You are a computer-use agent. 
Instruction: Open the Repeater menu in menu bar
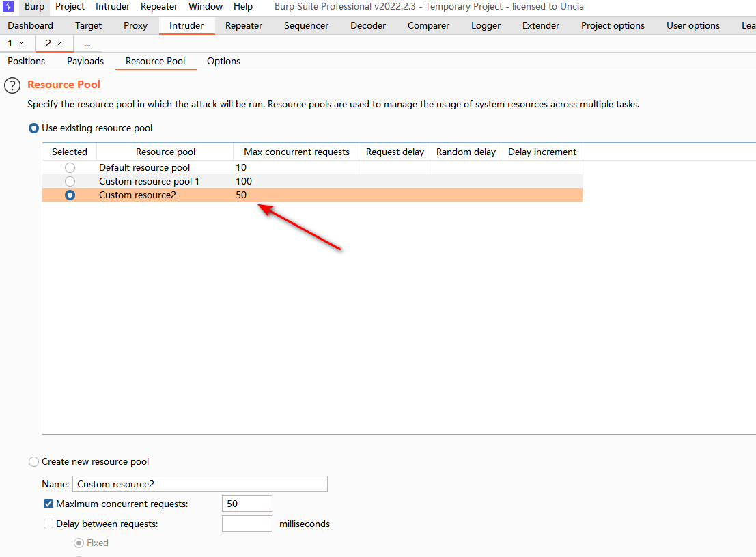click(x=159, y=6)
